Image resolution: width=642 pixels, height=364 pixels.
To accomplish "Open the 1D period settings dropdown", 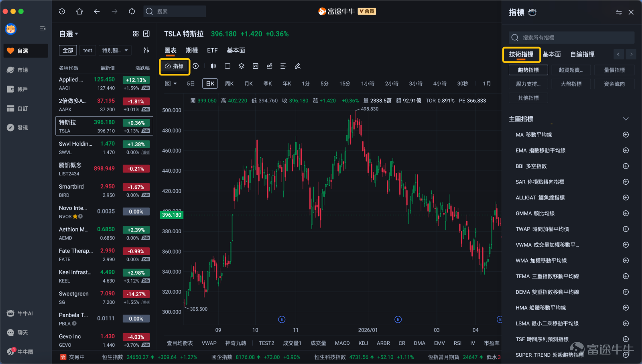I will (171, 83).
